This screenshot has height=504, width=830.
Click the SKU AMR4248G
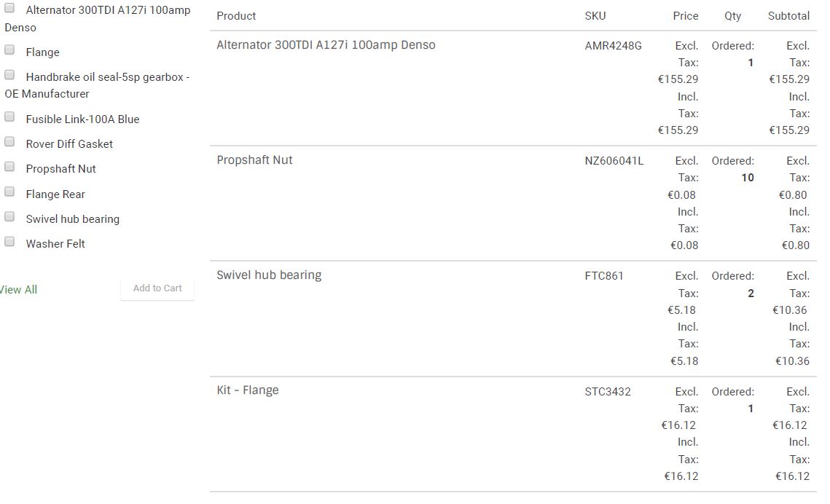613,46
